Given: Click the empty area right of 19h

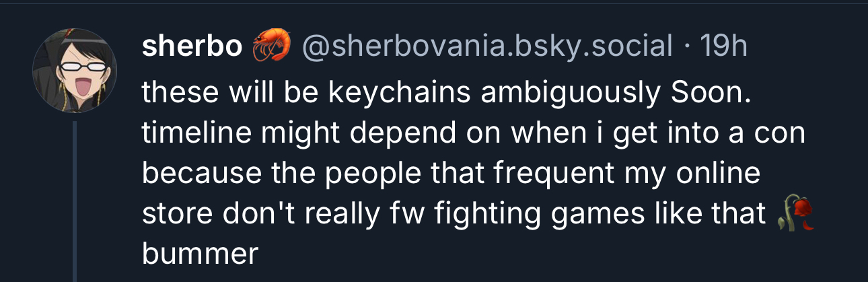Looking at the screenshot, I should tap(807, 46).
